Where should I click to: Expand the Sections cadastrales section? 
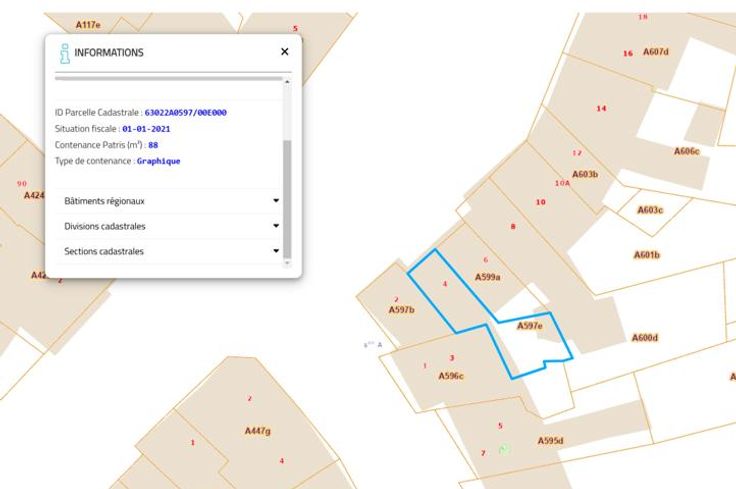point(169,251)
